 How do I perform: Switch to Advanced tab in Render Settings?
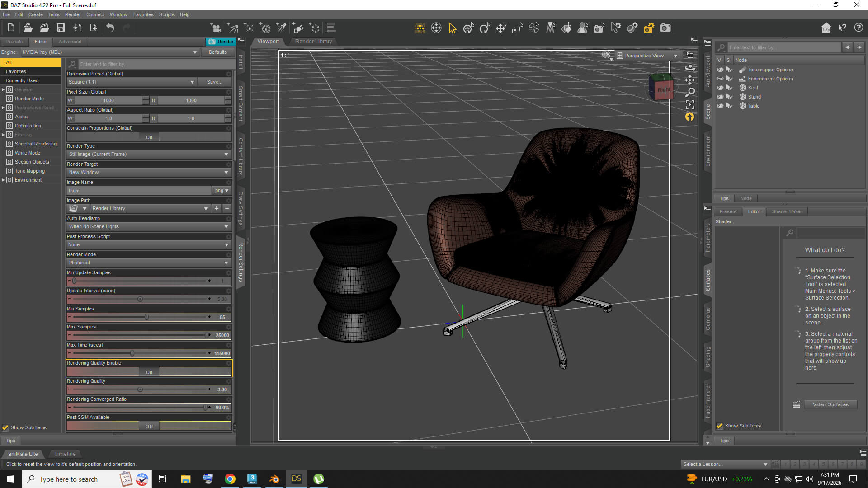coord(70,42)
